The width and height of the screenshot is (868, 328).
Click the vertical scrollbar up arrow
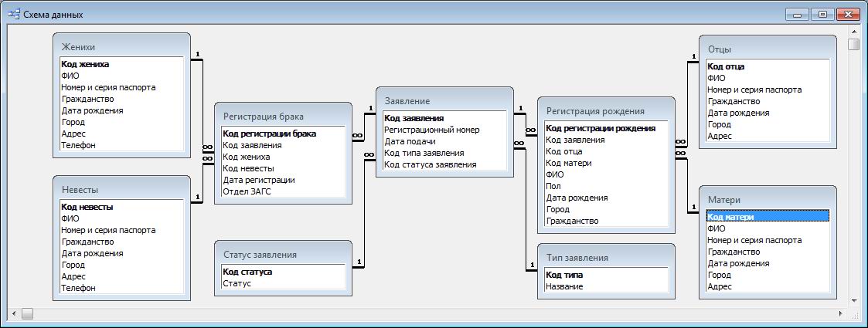(x=853, y=30)
